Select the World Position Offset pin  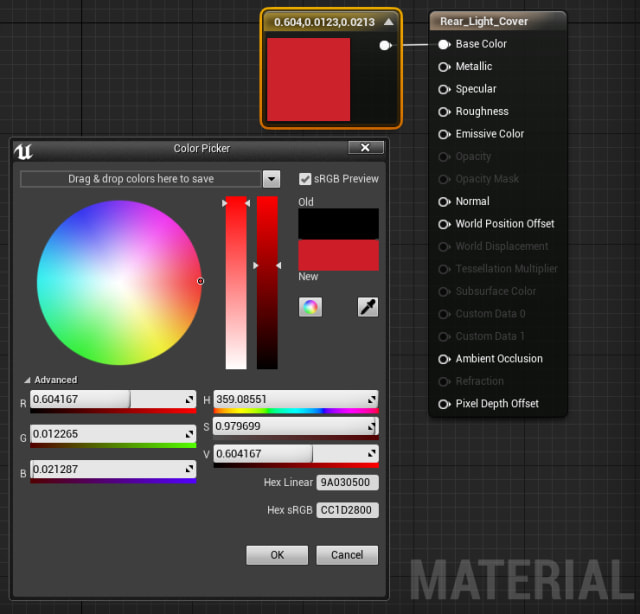coord(444,224)
